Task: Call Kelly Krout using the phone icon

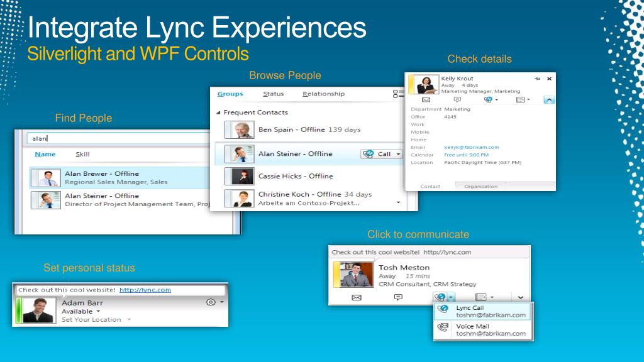Action: (x=488, y=100)
